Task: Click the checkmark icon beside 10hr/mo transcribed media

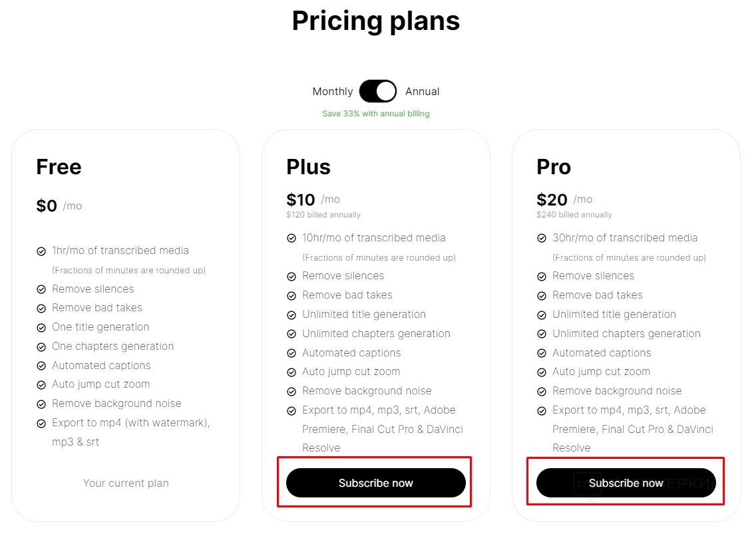Action: [x=291, y=239]
